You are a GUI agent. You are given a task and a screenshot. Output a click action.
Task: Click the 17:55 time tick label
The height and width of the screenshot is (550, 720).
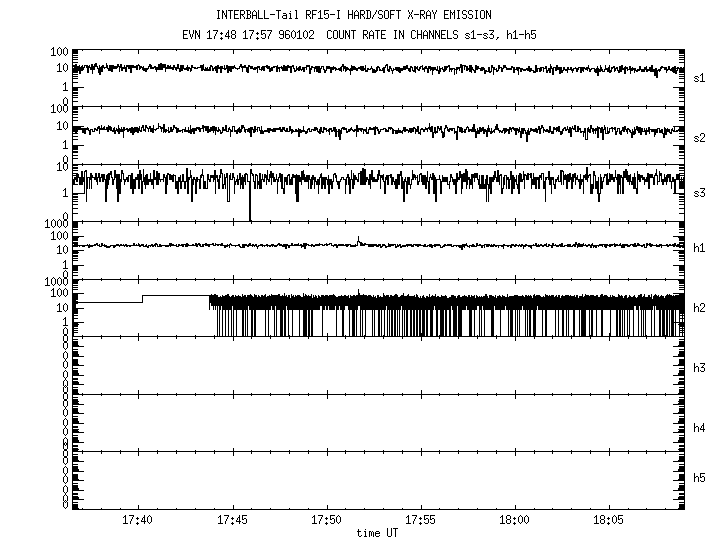click(x=420, y=521)
